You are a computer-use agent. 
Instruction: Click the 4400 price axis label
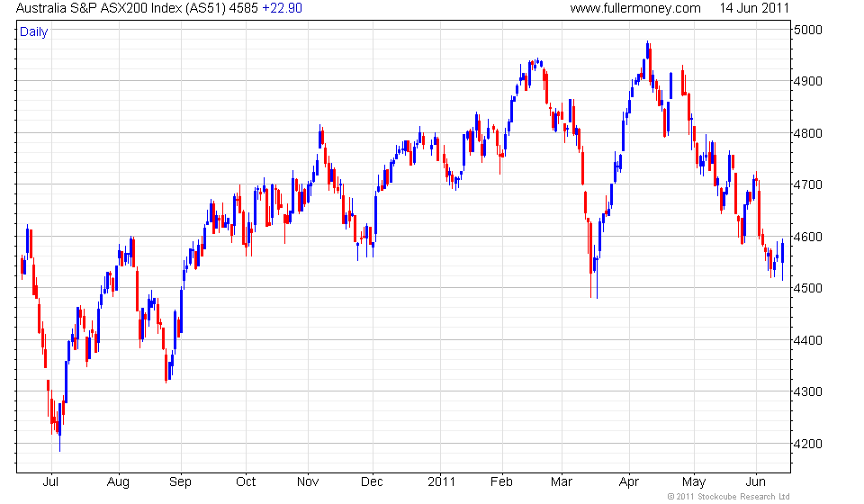808,340
